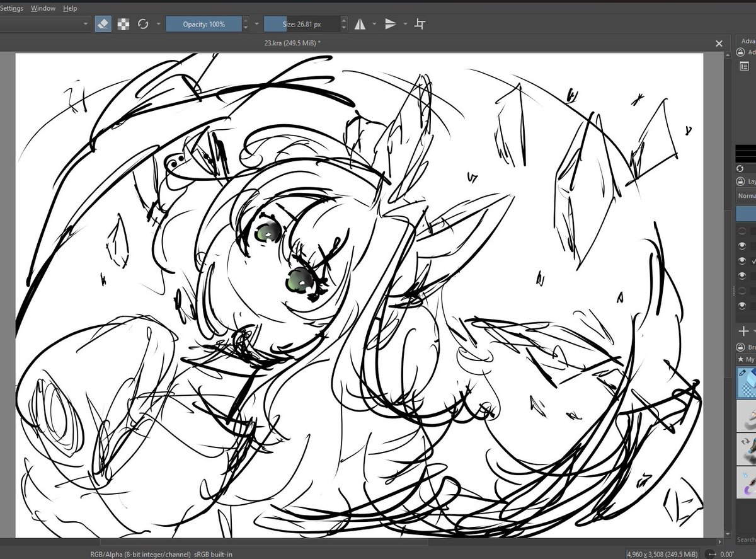Image resolution: width=756 pixels, height=559 pixels.
Task: Activate vertical mirror painting icon
Action: (391, 23)
